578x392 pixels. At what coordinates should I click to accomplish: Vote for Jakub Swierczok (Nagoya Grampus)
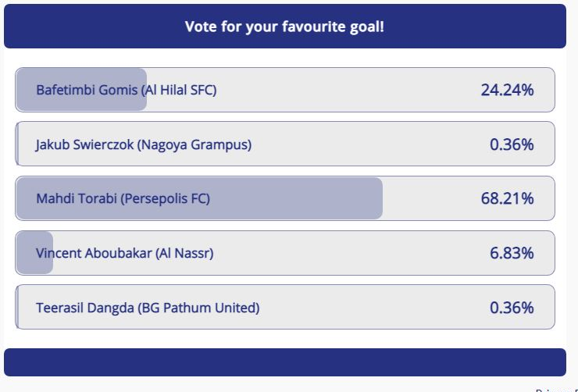coord(144,144)
